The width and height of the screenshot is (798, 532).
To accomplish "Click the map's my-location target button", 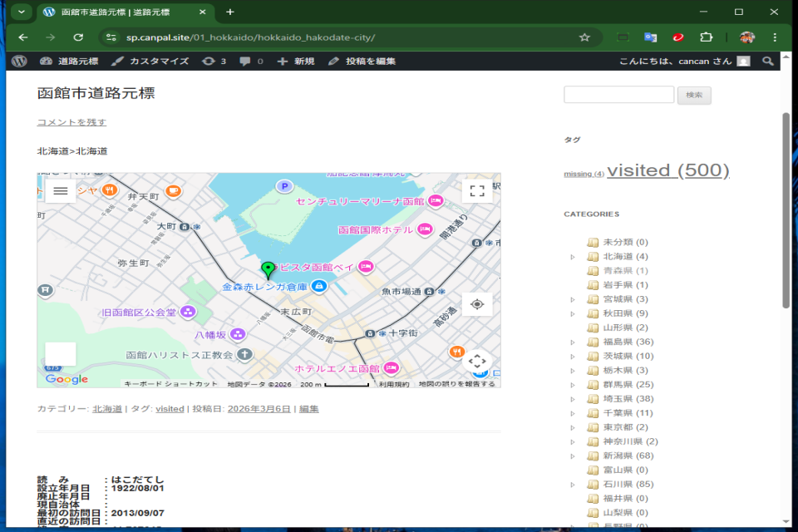I will (477, 304).
